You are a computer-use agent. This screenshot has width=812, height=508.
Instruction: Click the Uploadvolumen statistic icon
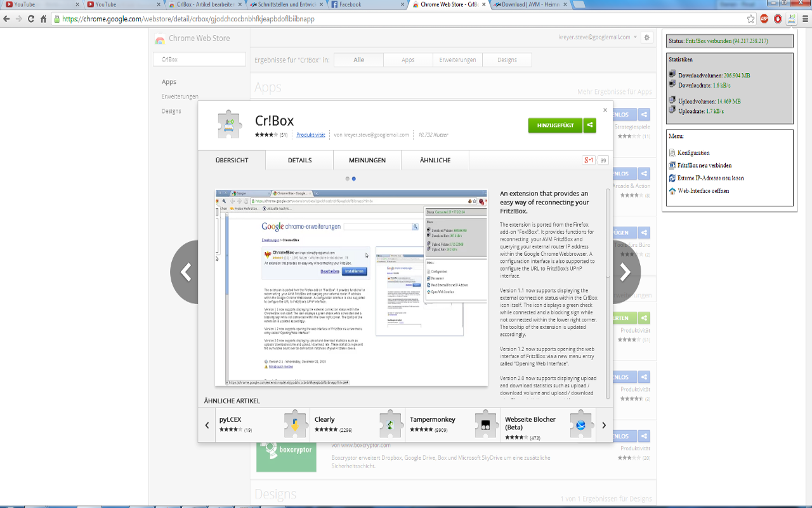click(x=672, y=101)
